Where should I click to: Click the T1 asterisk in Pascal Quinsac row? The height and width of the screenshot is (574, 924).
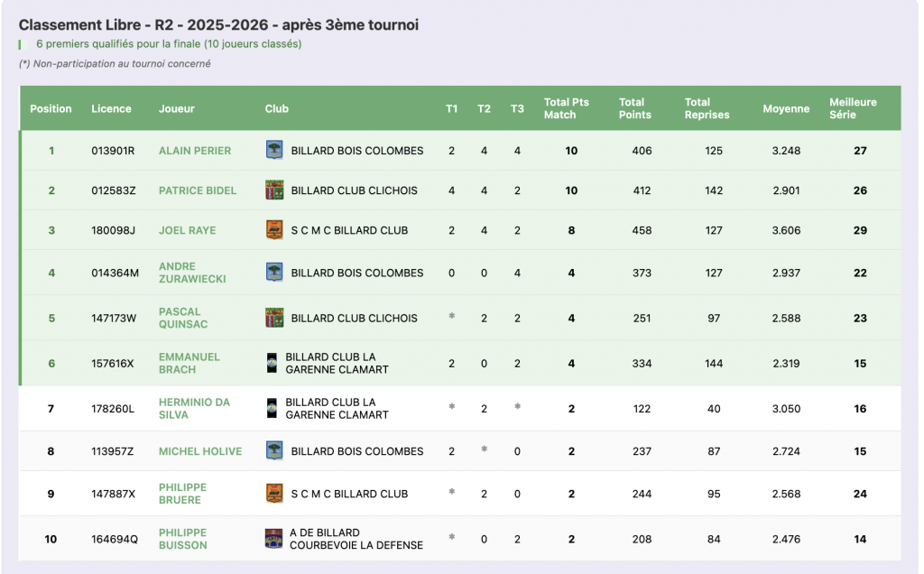[451, 318]
